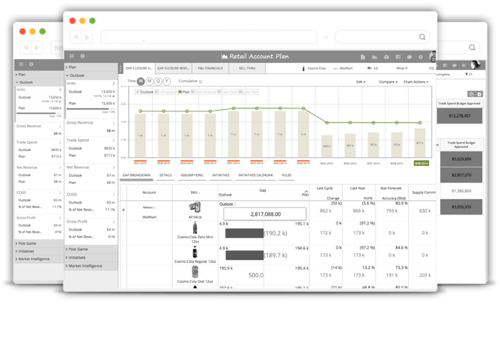Click the 5,029,899 box in the right background window
Viewport: 500px width, 360px height.
click(x=461, y=159)
